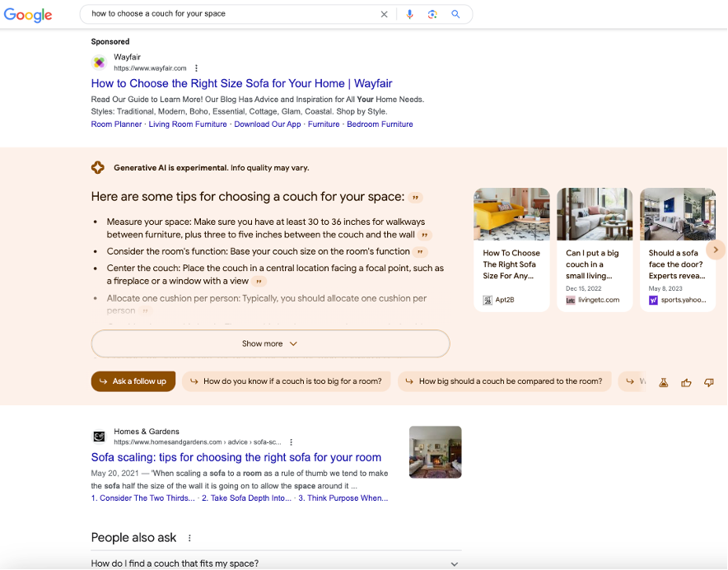This screenshot has width=728, height=570.
Task: Open the Yahoo sofa-facing-door thumbnail
Action: (x=678, y=214)
